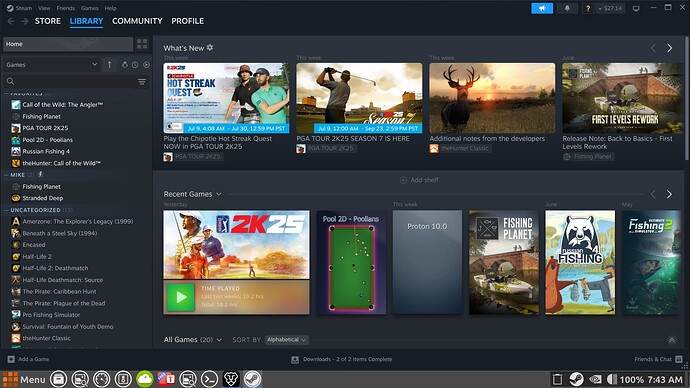Viewport: 690px width, 388px height.
Task: Collapse the All Games shelf with chevron
Action: [x=672, y=340]
